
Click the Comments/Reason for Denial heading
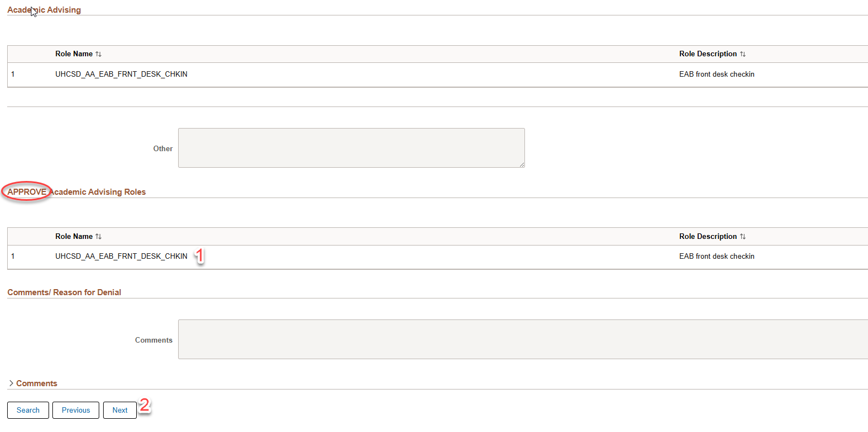click(64, 292)
